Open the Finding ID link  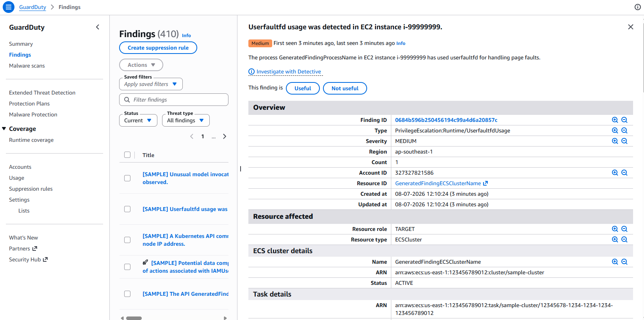point(446,120)
